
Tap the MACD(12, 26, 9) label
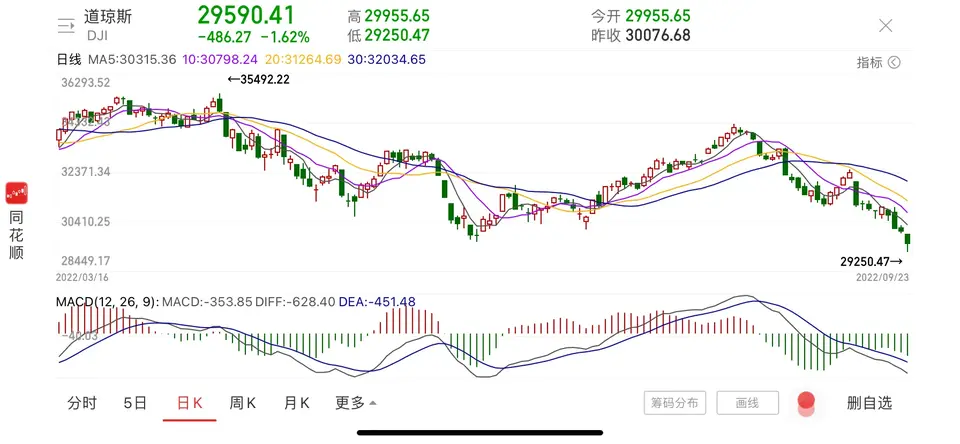[x=107, y=302]
